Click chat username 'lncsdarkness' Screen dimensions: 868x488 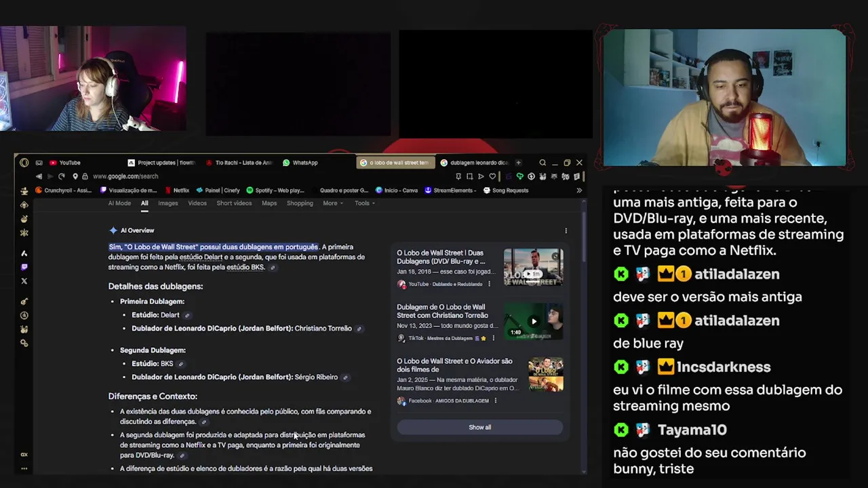click(x=724, y=367)
